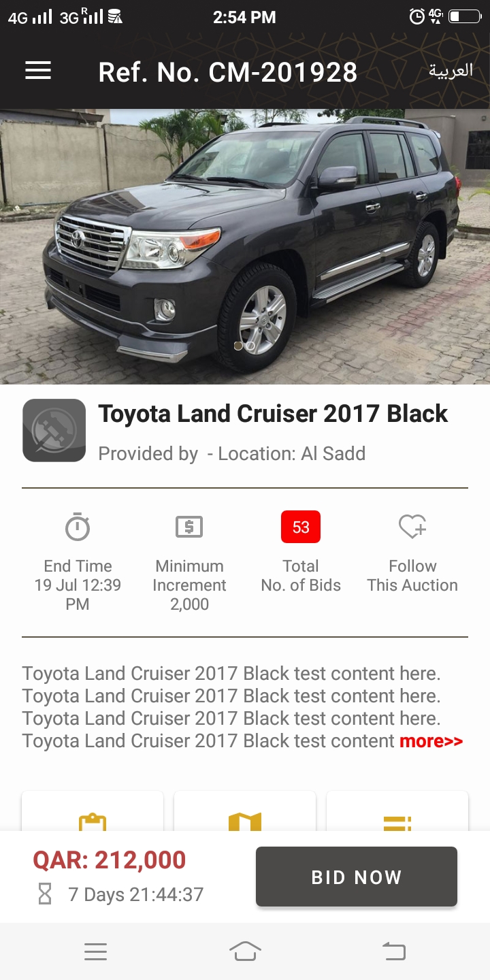Toggle Follow This Auction heart icon
The width and height of the screenshot is (490, 980).
coord(412,527)
